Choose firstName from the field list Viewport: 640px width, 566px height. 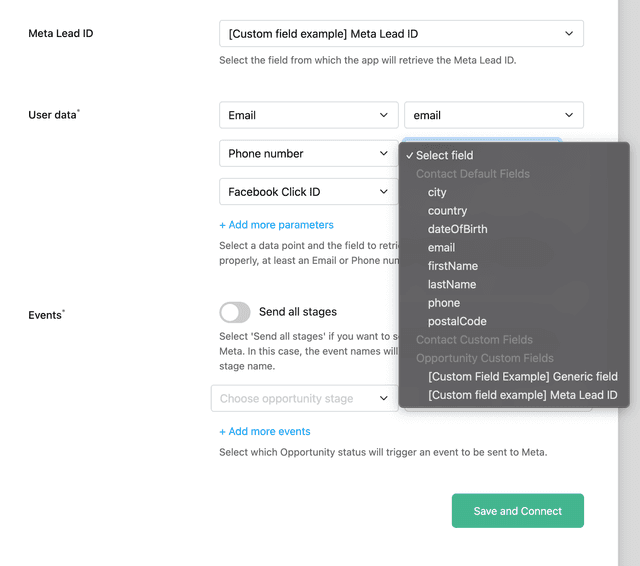tap(452, 267)
